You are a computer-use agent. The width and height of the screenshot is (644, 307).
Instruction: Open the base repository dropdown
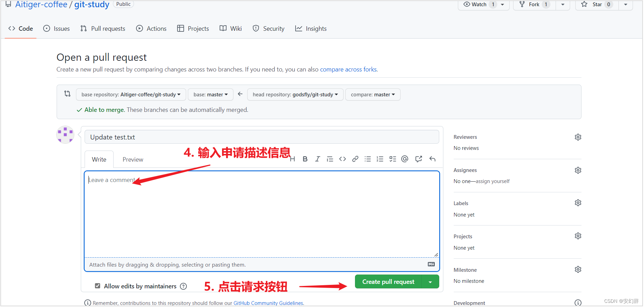pyautogui.click(x=131, y=95)
